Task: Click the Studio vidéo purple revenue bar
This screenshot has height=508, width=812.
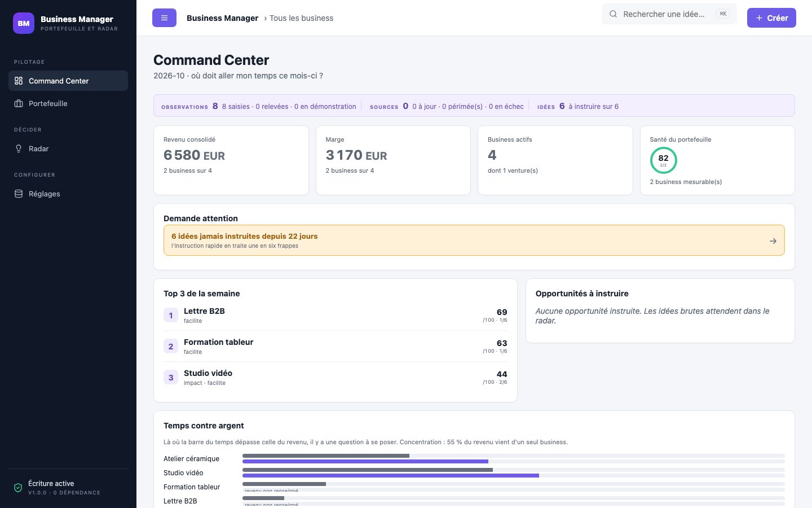Action: click(x=391, y=476)
